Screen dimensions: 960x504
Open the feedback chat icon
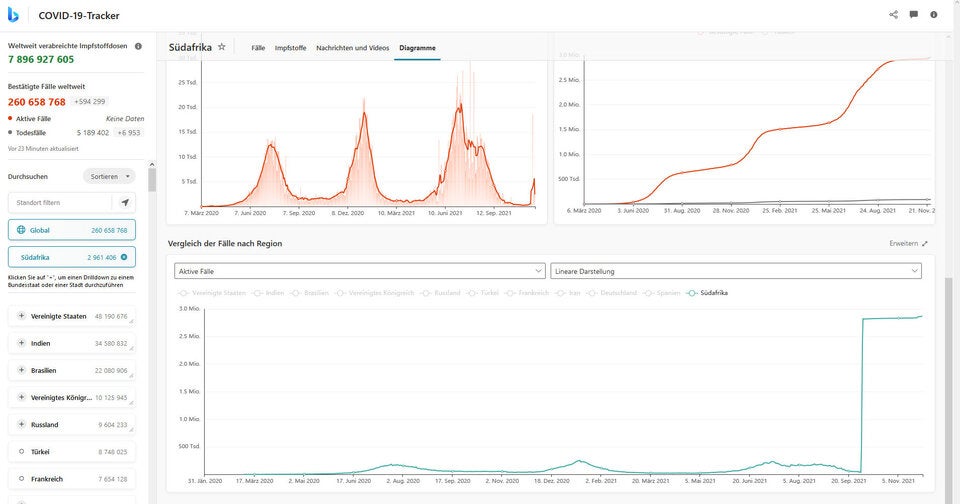(913, 15)
